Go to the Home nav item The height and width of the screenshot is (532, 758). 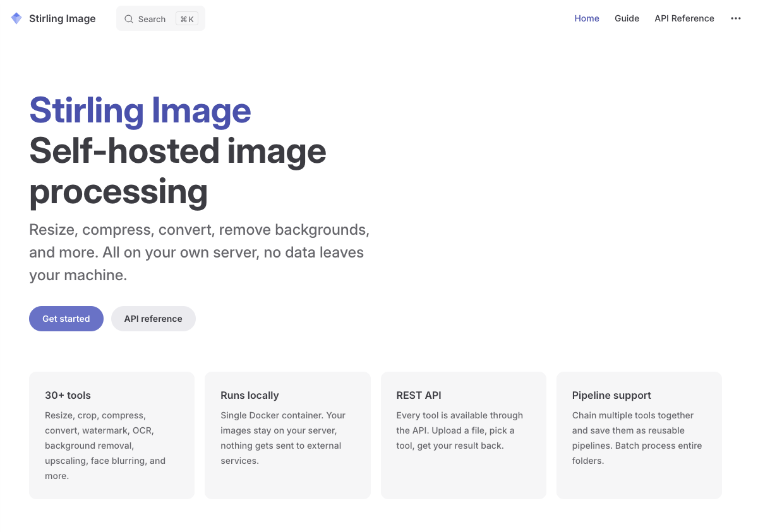click(x=587, y=18)
